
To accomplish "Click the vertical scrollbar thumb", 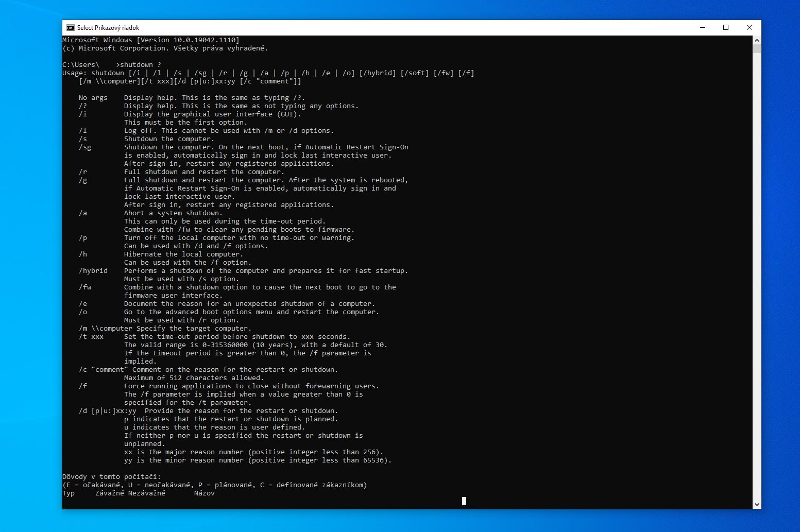I will click(x=757, y=49).
